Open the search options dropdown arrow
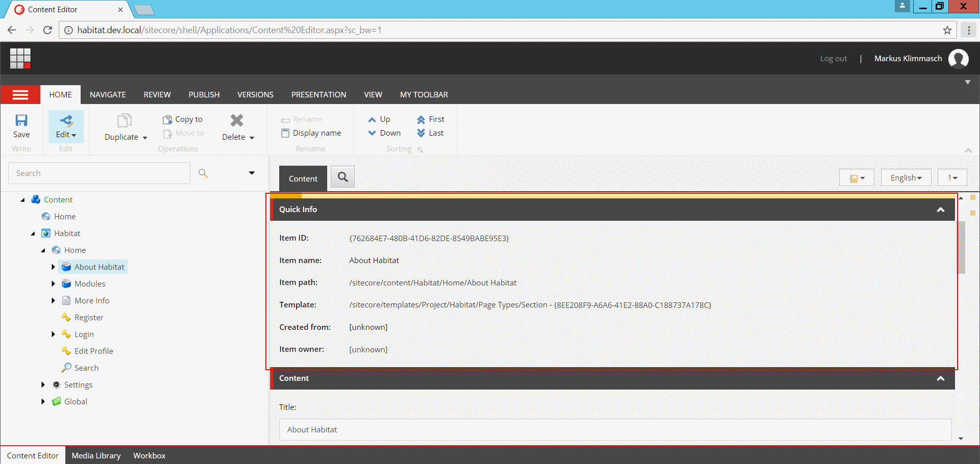The width and height of the screenshot is (980, 464). pos(252,173)
